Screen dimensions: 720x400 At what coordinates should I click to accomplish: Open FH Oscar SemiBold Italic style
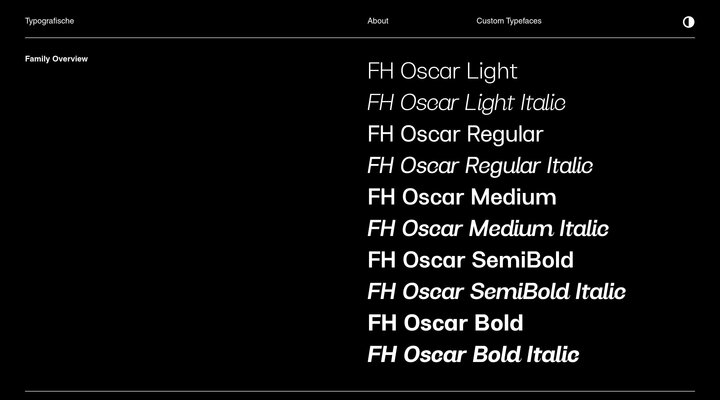point(496,292)
